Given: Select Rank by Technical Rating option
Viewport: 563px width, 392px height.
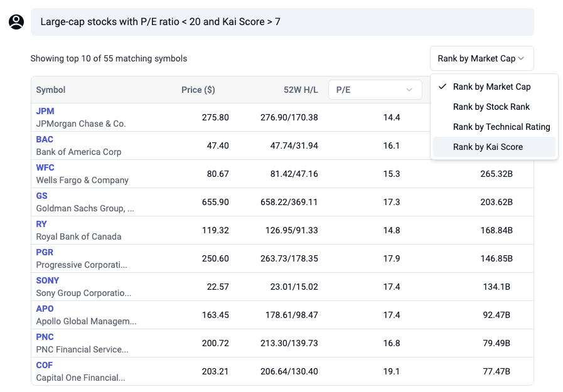Looking at the screenshot, I should (501, 127).
